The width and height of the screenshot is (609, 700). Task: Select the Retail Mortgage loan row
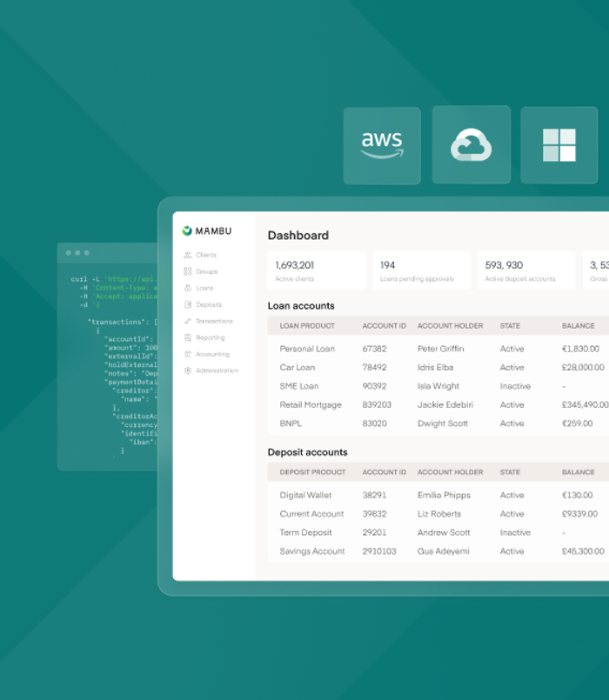click(x=438, y=405)
